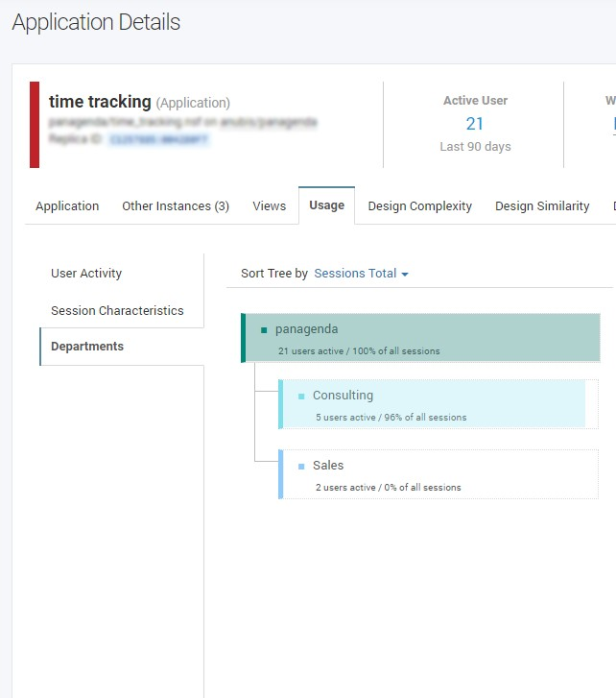This screenshot has width=616, height=698.
Task: Click the blurred Replica ID link
Action: (158, 139)
